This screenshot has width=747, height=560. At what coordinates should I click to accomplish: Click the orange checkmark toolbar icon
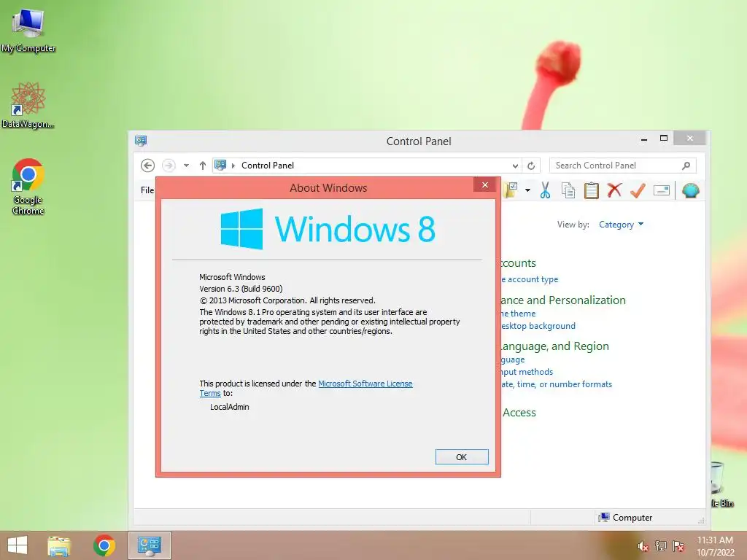[x=638, y=190]
